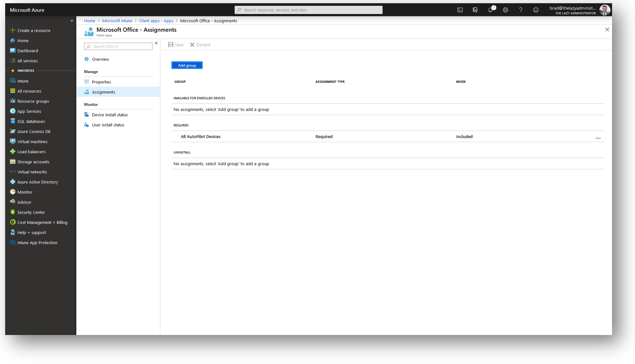635x364 pixels.
Task: Focus the blade Search (Ctrl+/) field
Action: 118,46
